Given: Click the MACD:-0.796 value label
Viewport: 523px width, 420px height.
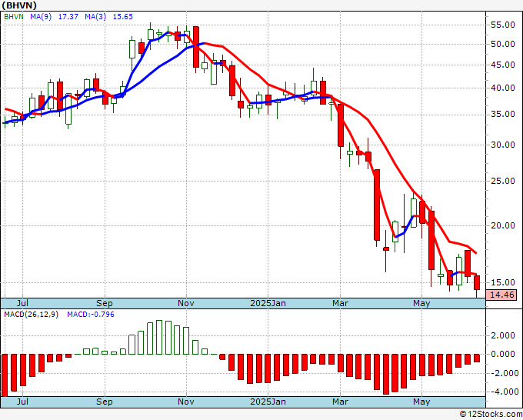Looking at the screenshot, I should pyautogui.click(x=91, y=315).
